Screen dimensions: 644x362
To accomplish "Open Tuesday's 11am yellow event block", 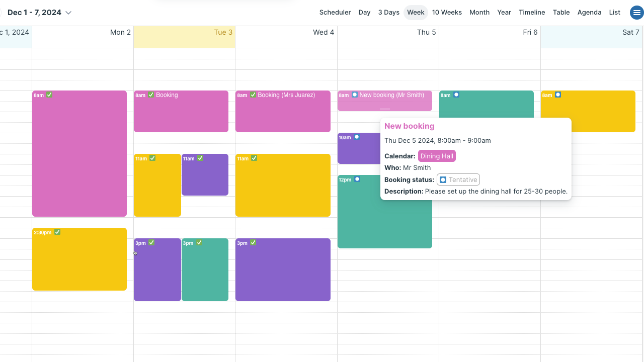I will [x=157, y=185].
